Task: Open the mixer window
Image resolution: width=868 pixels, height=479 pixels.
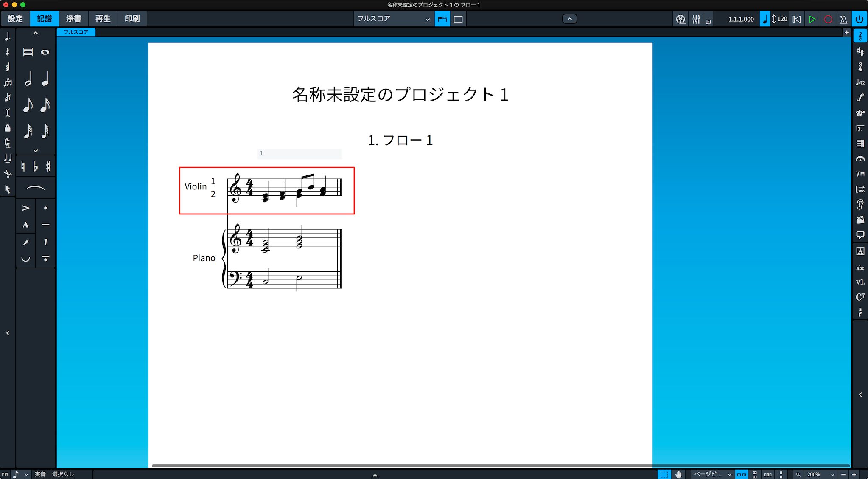Action: click(696, 19)
